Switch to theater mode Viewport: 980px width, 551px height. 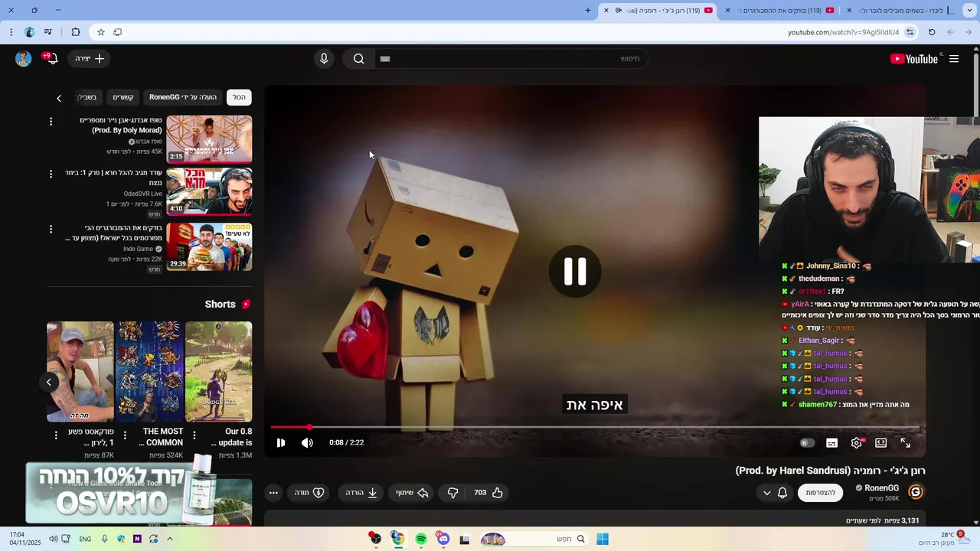pyautogui.click(x=881, y=443)
